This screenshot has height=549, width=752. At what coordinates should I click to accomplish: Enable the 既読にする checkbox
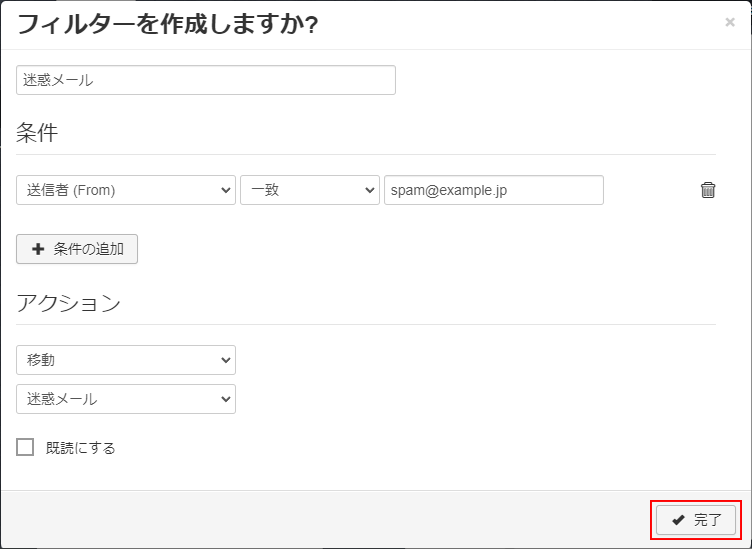pyautogui.click(x=25, y=447)
